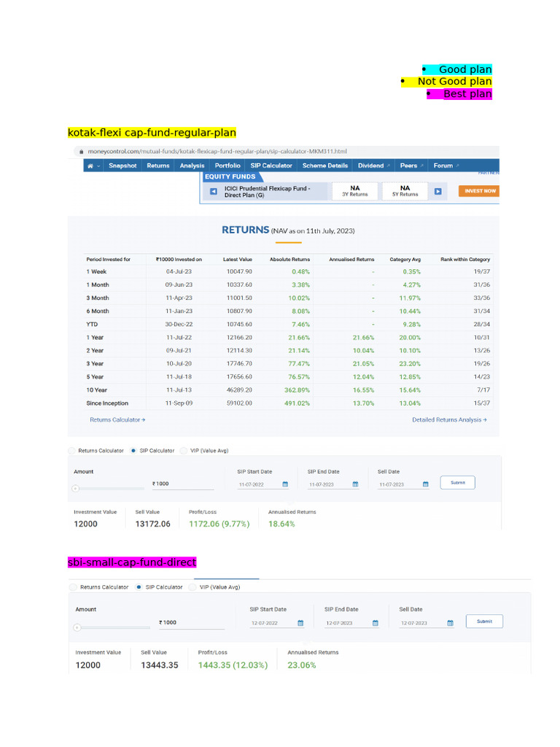Click the 3Y Returns NA box

pos(355,191)
